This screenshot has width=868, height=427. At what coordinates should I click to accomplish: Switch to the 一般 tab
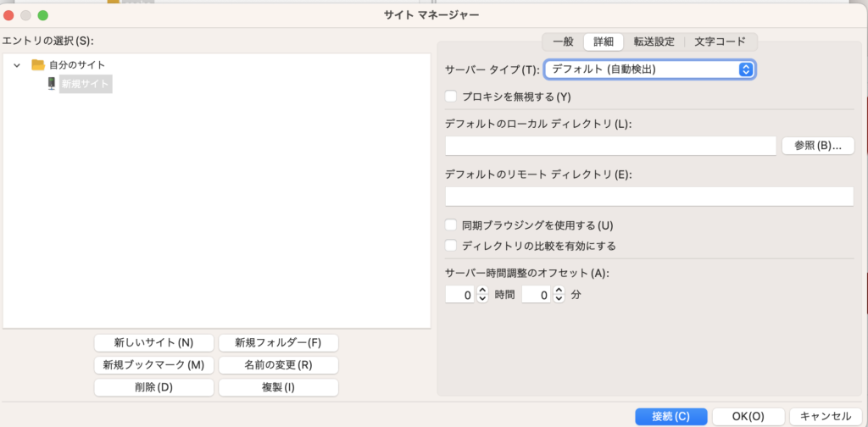point(563,42)
